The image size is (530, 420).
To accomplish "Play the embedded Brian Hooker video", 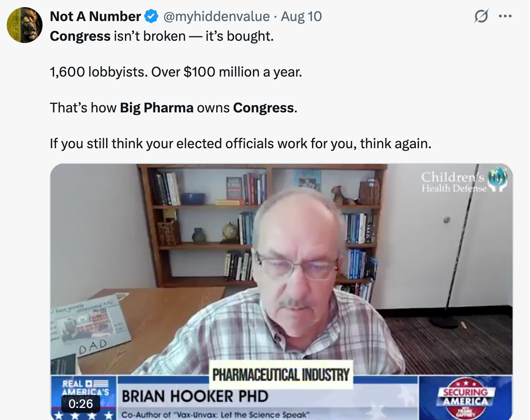I will pyautogui.click(x=281, y=291).
